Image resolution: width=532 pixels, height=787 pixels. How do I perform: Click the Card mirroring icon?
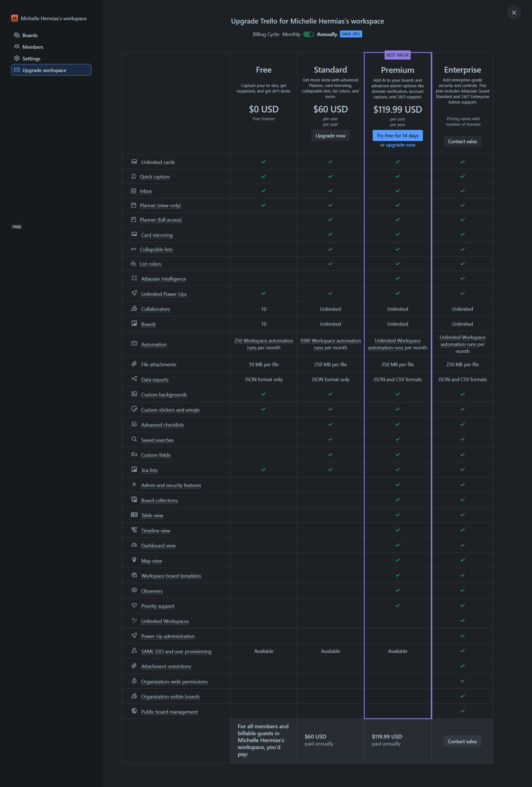tap(134, 234)
